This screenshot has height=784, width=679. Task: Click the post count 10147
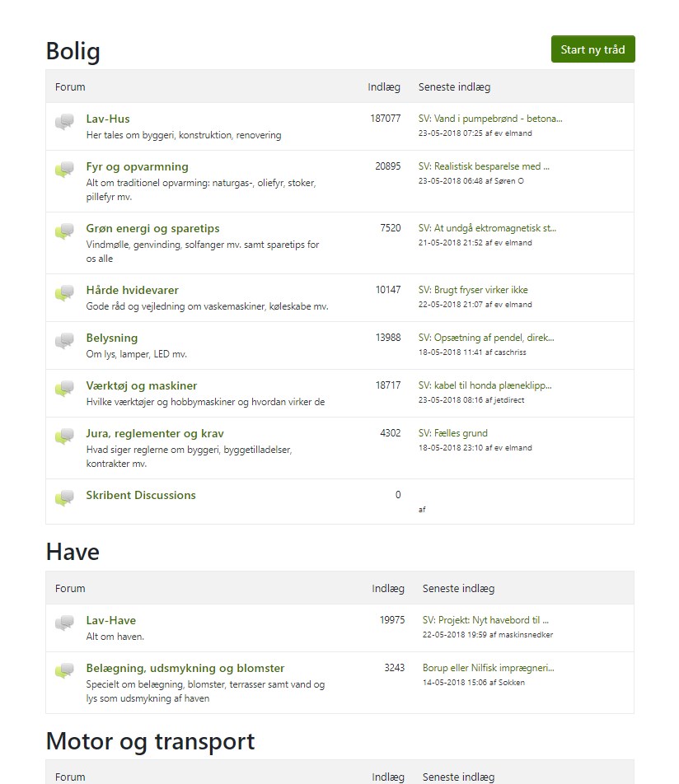pyautogui.click(x=388, y=290)
